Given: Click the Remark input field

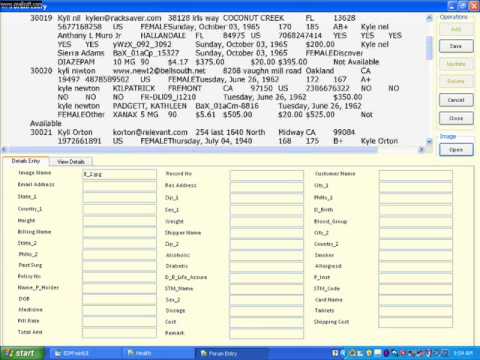Looking at the screenshot, I should coord(267,333).
